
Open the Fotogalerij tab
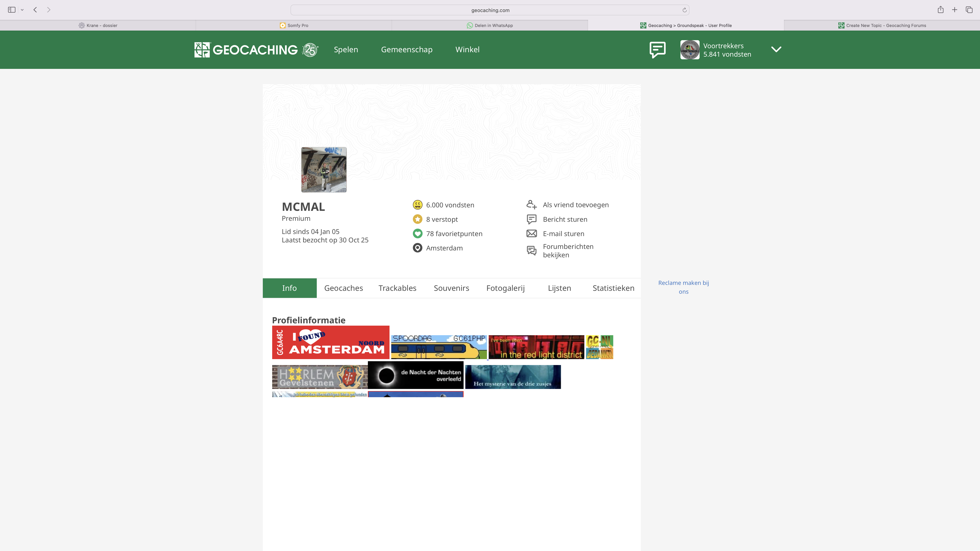(505, 288)
